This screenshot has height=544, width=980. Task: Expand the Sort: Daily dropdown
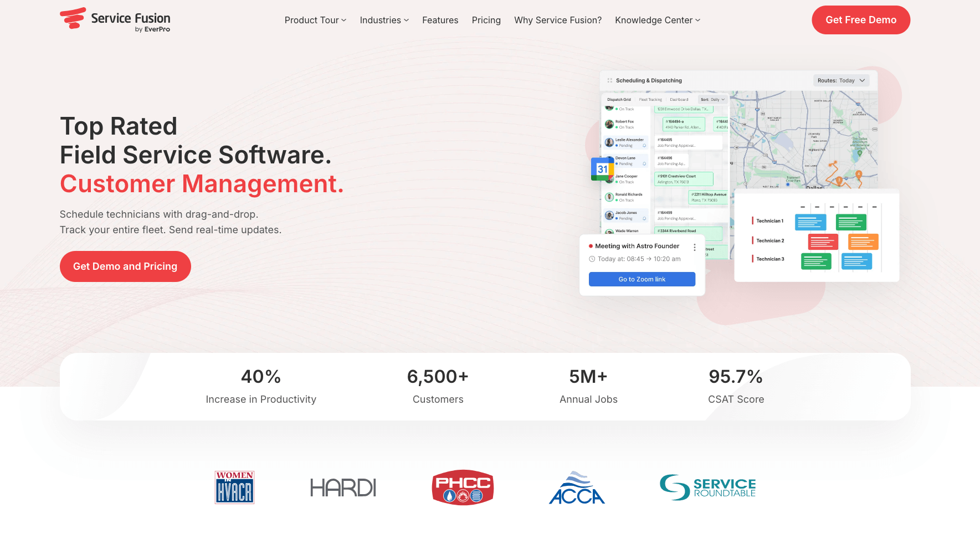pyautogui.click(x=713, y=100)
